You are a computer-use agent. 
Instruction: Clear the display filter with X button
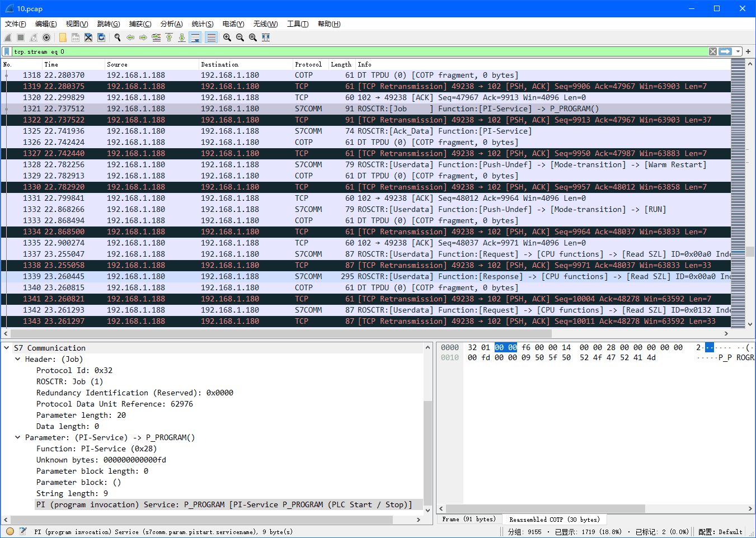click(x=712, y=51)
